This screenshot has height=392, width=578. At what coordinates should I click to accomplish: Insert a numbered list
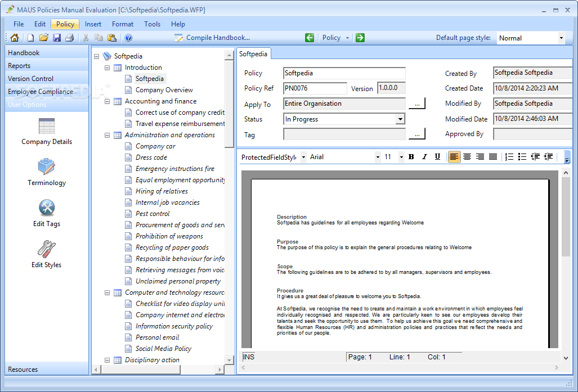click(509, 157)
